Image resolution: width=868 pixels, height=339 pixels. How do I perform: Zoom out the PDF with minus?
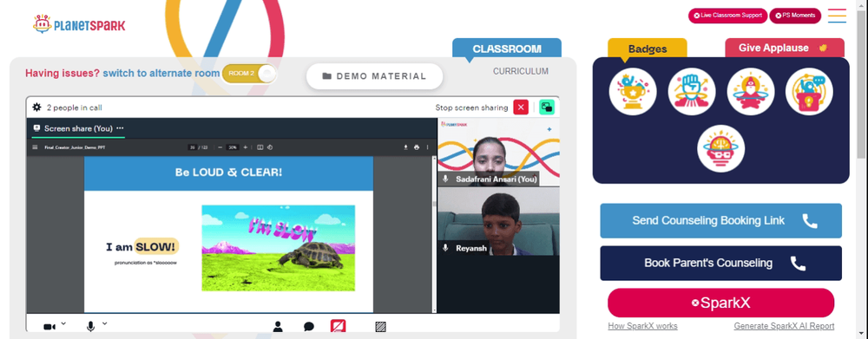[220, 147]
